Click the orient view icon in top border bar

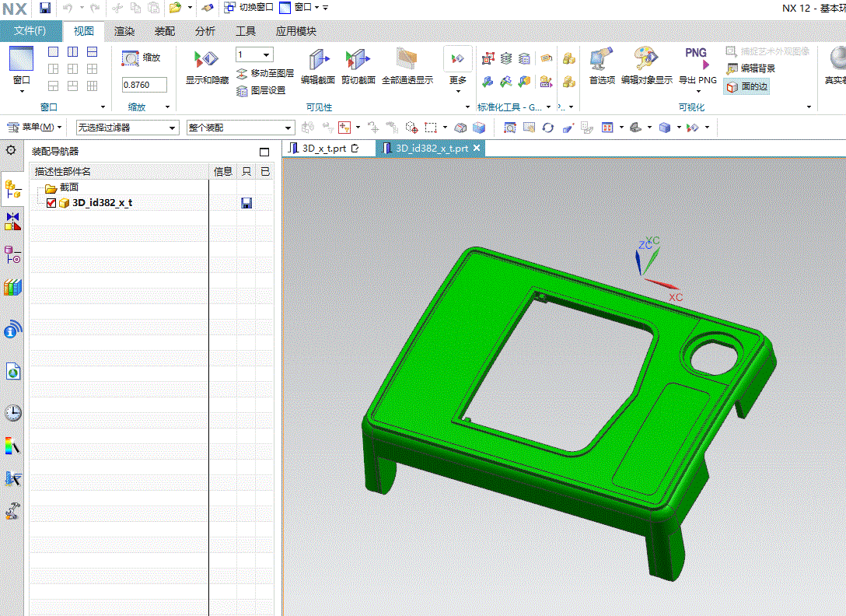pyautogui.click(x=635, y=128)
